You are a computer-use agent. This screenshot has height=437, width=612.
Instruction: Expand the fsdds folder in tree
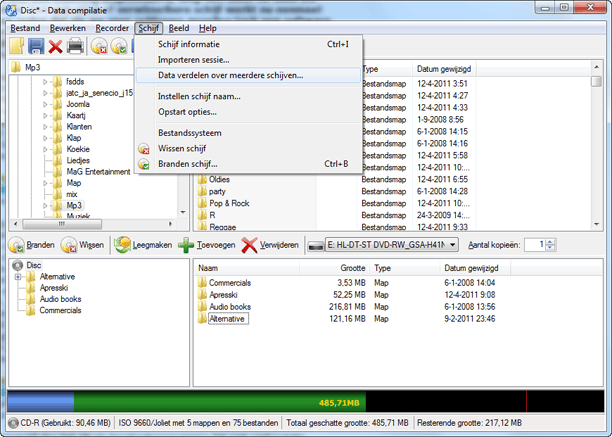tap(45, 82)
